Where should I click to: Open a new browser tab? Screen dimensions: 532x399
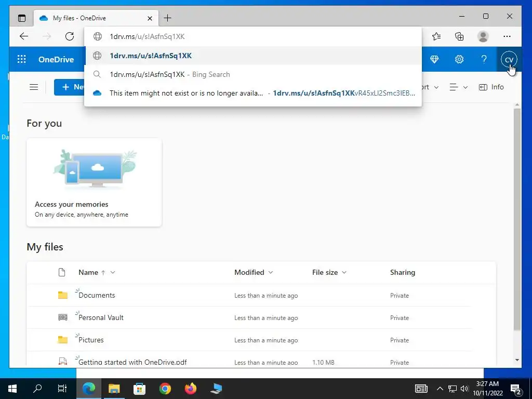168,18
